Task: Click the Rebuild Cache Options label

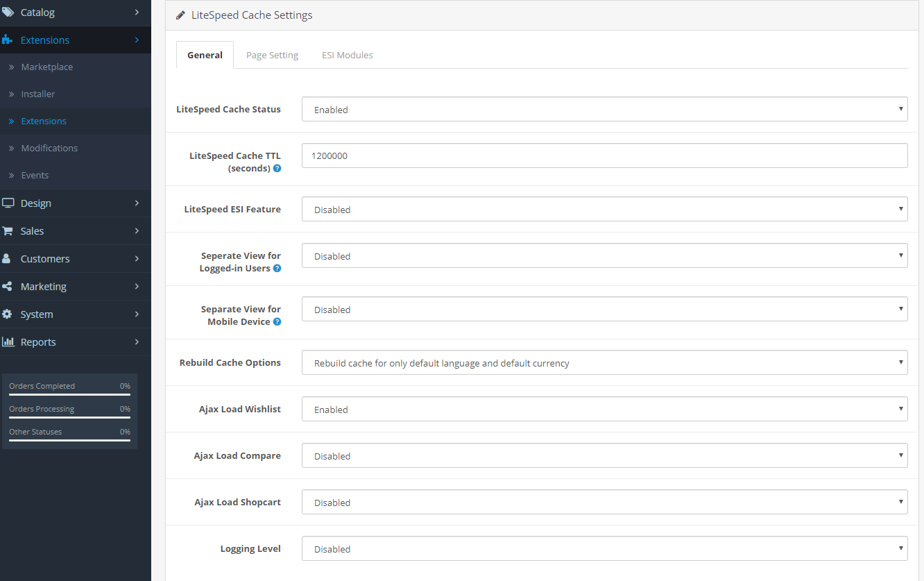Action: coord(230,362)
